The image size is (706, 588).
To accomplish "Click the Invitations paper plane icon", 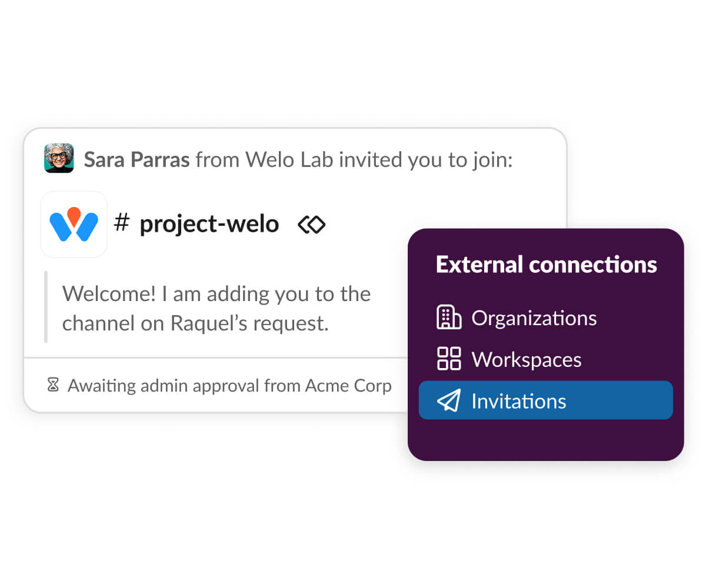I will pos(449,401).
